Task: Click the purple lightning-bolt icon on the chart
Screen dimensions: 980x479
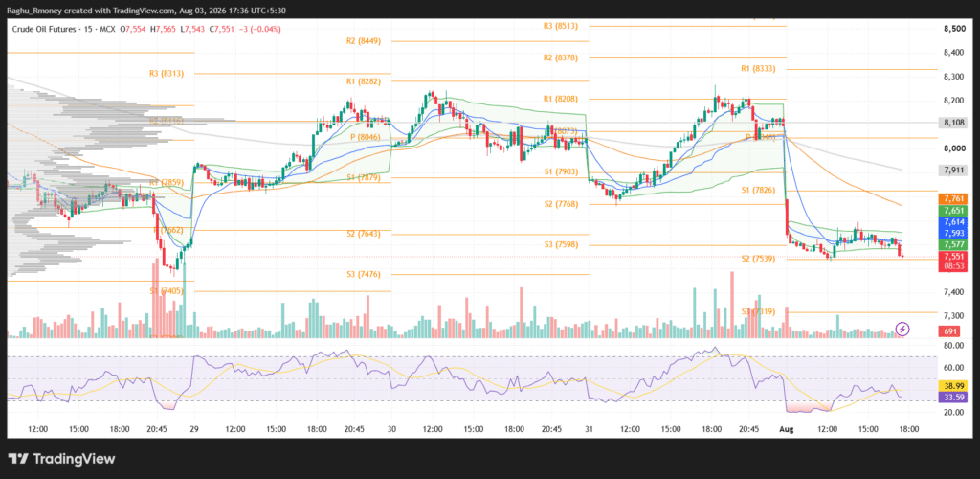Action: pyautogui.click(x=902, y=329)
